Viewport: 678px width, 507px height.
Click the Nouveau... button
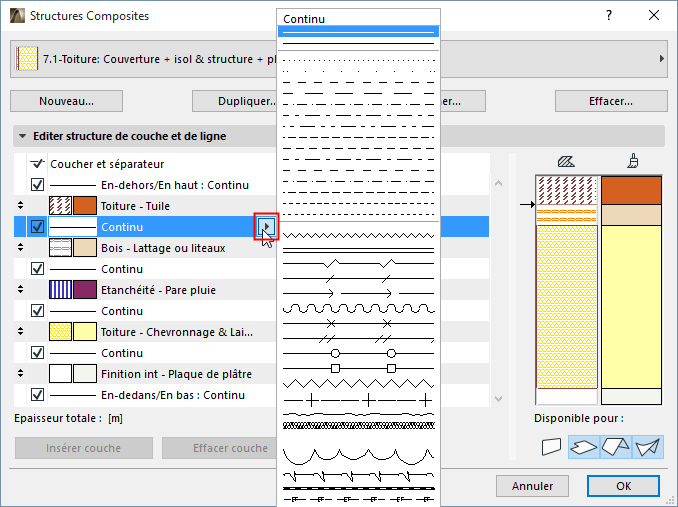click(67, 101)
